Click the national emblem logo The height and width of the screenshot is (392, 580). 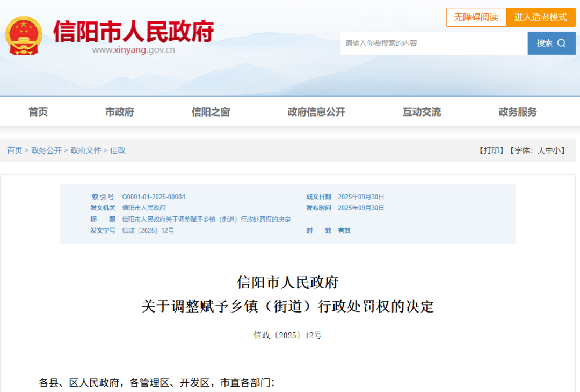point(24,35)
